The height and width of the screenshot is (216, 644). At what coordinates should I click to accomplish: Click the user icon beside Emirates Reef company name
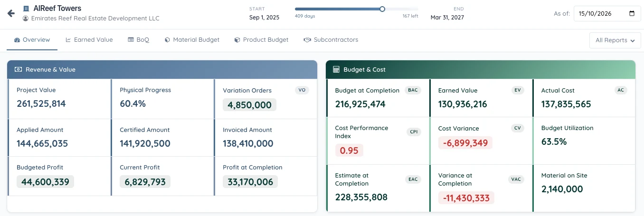(x=26, y=19)
